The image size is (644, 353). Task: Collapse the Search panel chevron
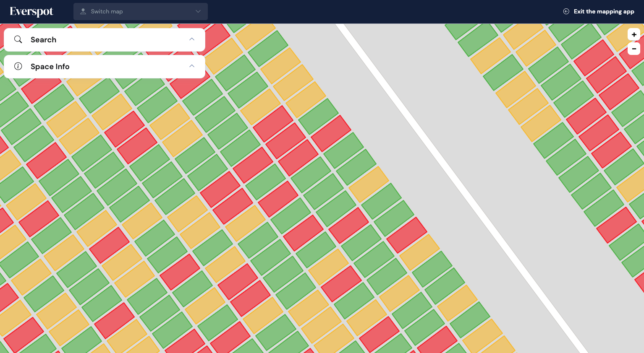point(192,39)
